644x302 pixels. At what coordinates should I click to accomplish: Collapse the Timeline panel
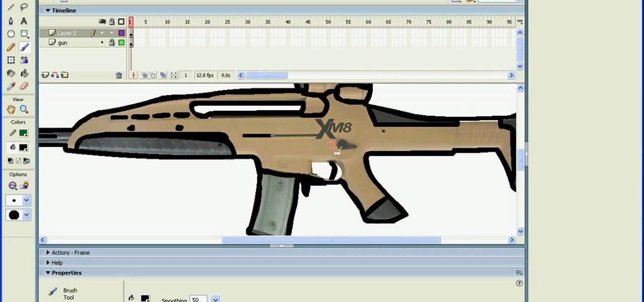[x=47, y=10]
